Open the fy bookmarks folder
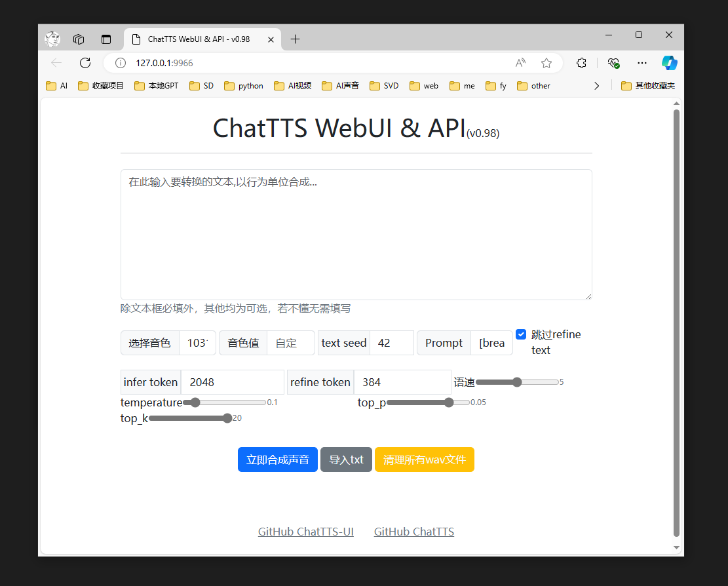The width and height of the screenshot is (728, 586). pyautogui.click(x=496, y=86)
